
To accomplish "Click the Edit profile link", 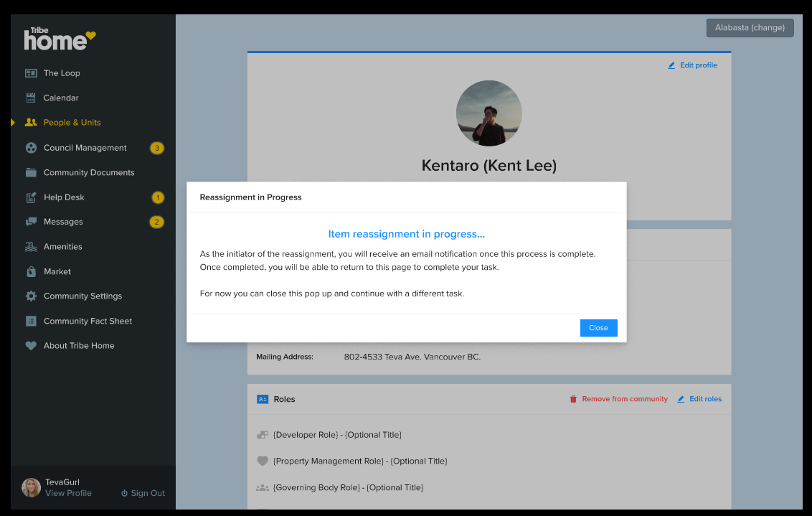I will [699, 65].
